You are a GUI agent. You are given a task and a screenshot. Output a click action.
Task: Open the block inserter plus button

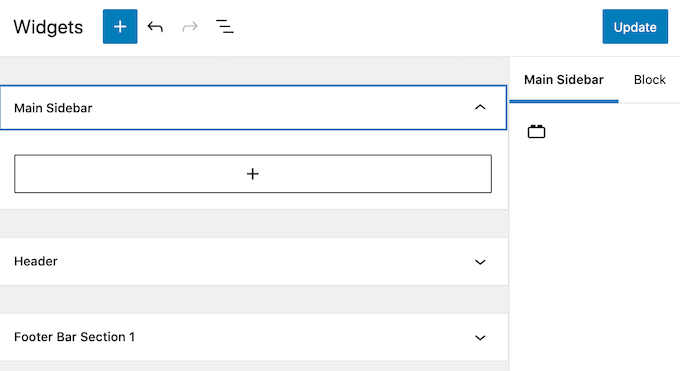coord(120,26)
